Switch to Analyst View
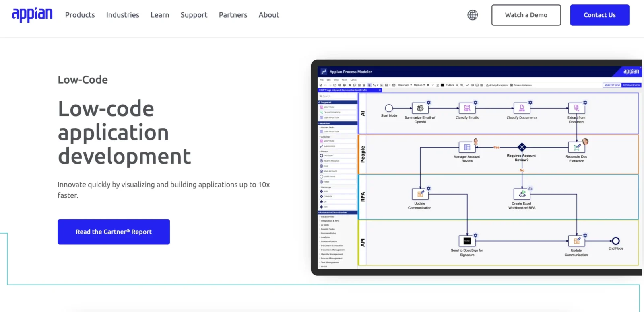This screenshot has width=644, height=312. click(x=612, y=85)
